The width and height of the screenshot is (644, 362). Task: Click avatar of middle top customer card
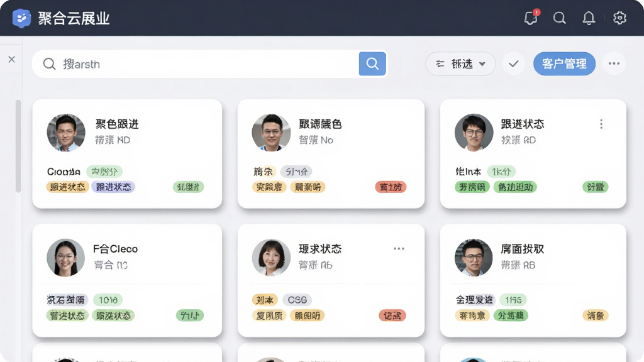point(271,133)
